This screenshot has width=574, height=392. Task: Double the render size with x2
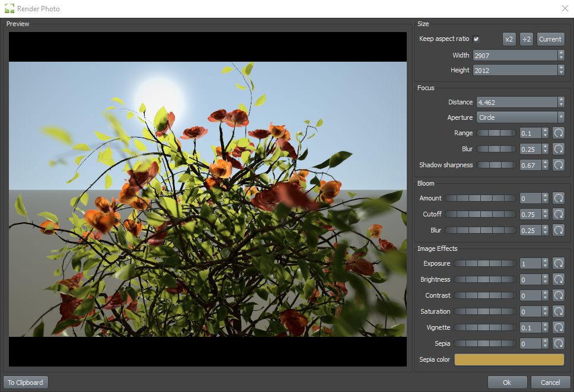(509, 39)
